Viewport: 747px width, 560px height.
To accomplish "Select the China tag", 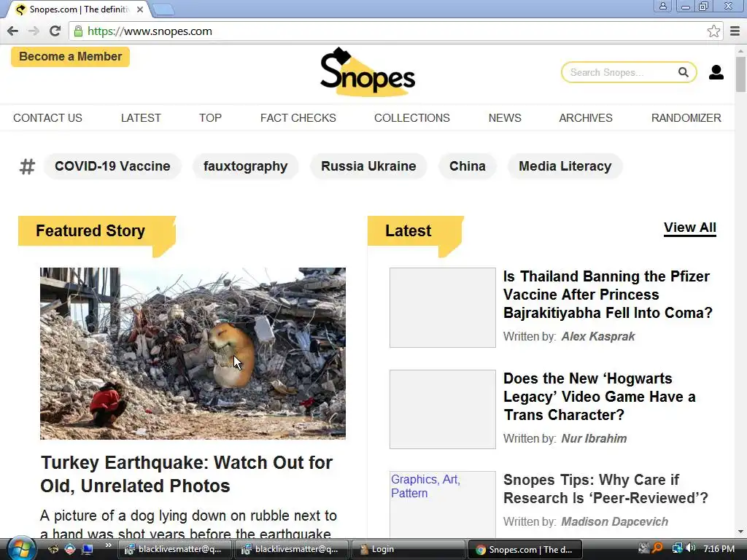I will [468, 166].
